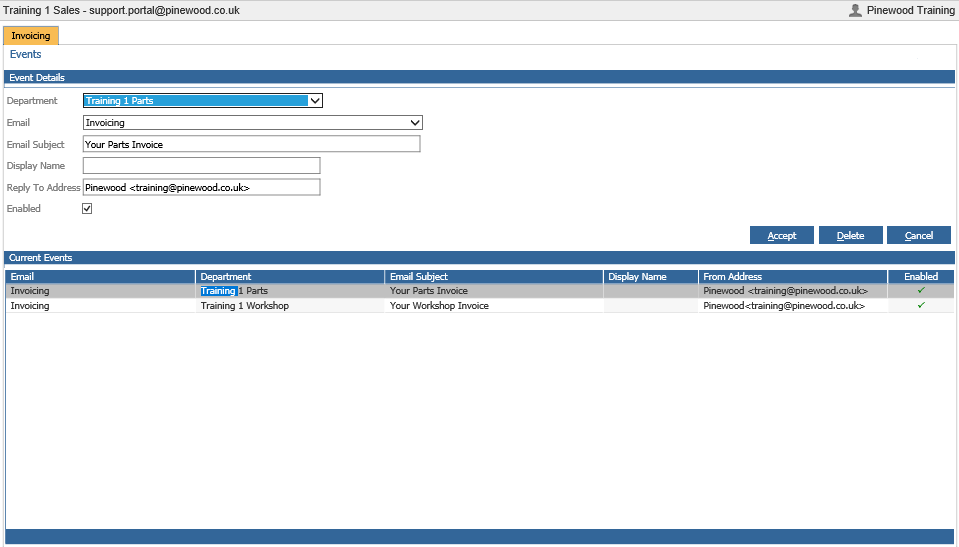
Task: Click the From Address in Parts row
Action: pyautogui.click(x=793, y=291)
